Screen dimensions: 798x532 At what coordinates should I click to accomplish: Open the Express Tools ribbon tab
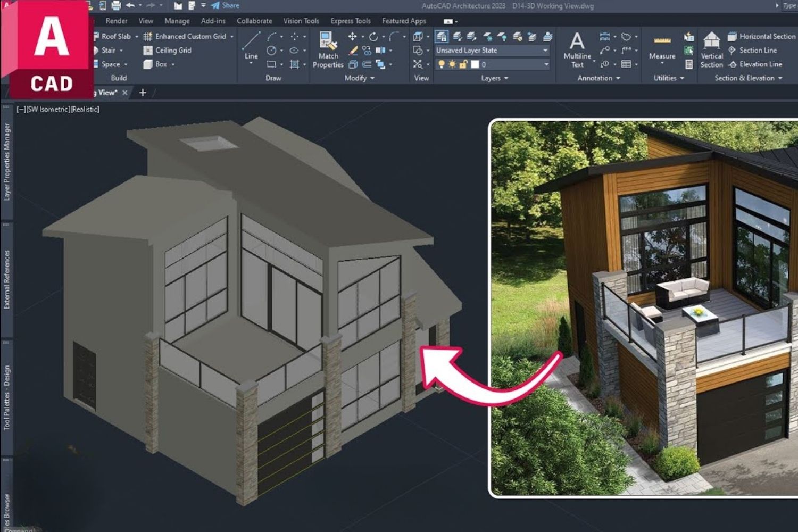point(351,21)
